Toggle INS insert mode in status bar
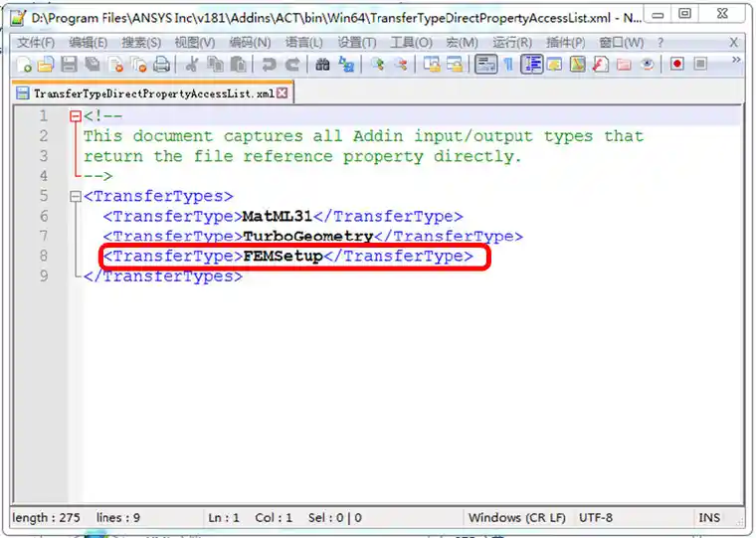756x538 pixels. click(709, 517)
